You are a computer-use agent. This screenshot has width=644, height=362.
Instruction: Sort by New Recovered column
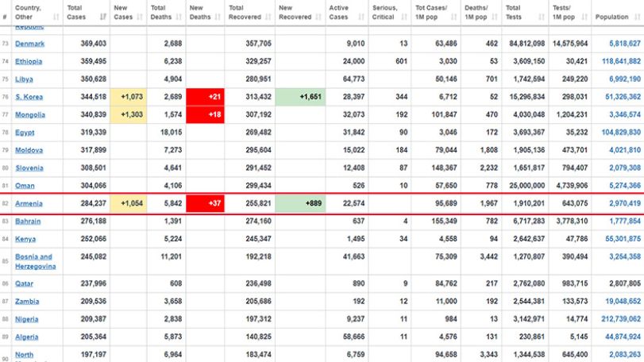(300, 13)
